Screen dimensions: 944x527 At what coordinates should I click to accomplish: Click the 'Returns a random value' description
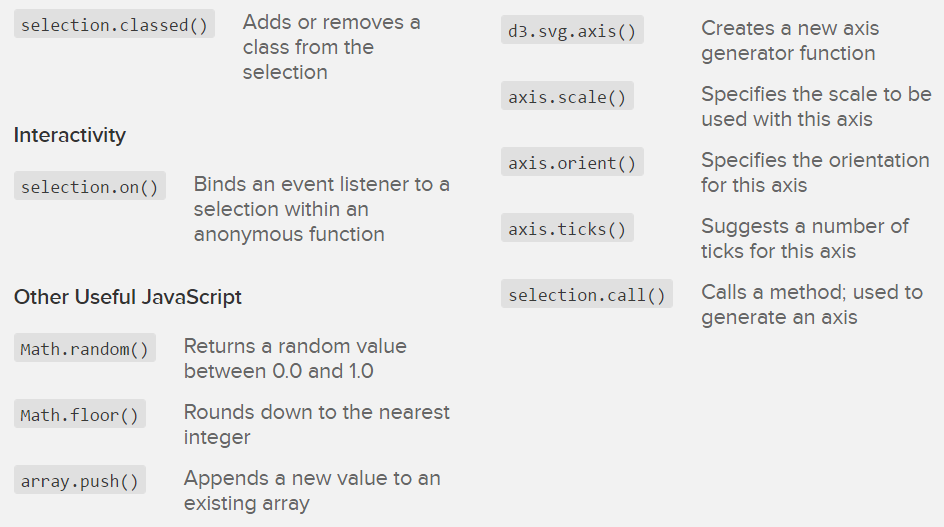(x=295, y=359)
